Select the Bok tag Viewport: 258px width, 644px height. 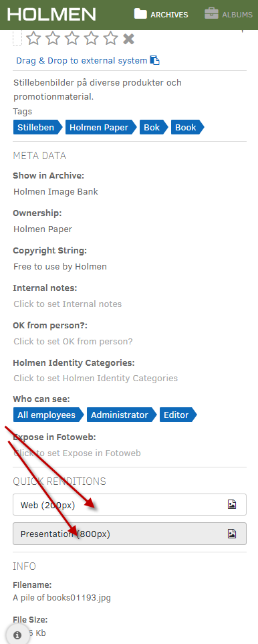154,127
